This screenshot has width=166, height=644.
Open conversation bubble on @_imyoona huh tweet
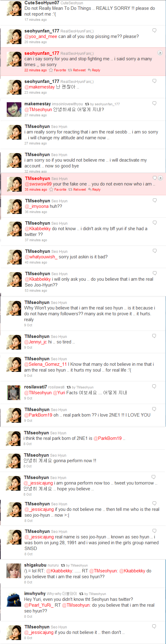click(x=155, y=200)
